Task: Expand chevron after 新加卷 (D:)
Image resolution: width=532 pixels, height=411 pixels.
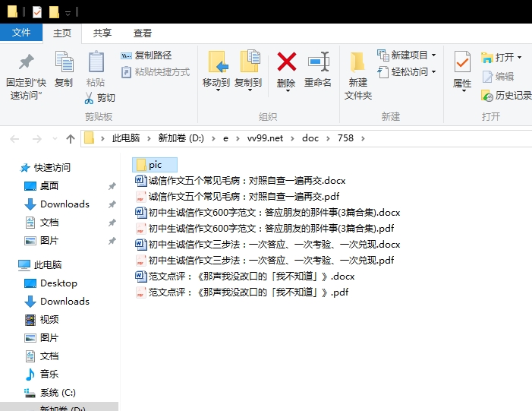Action: (x=213, y=138)
